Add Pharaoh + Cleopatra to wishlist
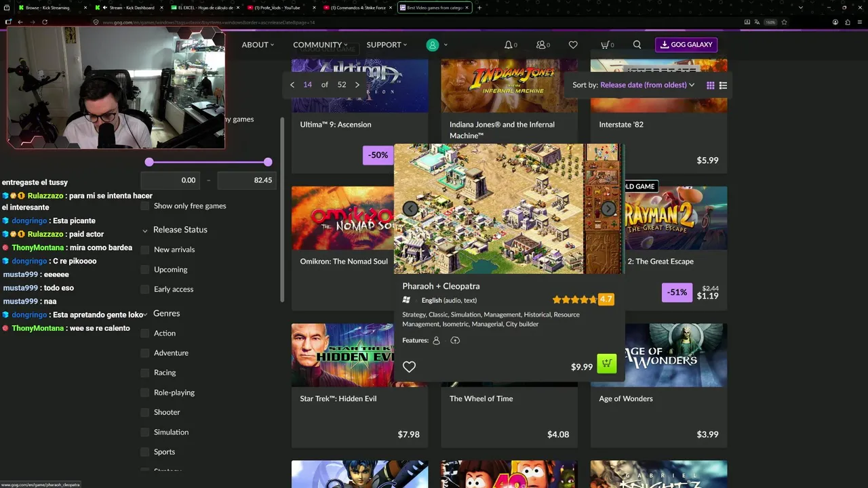Viewport: 868px width, 488px height. [x=409, y=367]
